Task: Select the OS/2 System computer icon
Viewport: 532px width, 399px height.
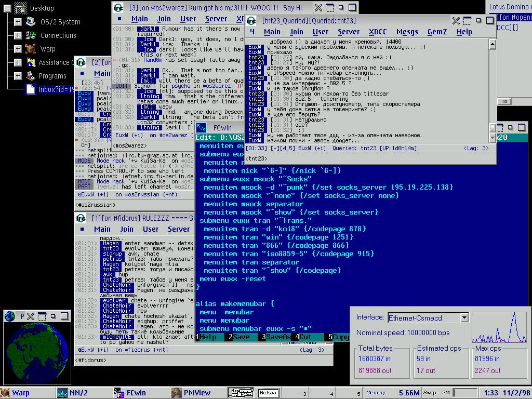Action: [31, 22]
